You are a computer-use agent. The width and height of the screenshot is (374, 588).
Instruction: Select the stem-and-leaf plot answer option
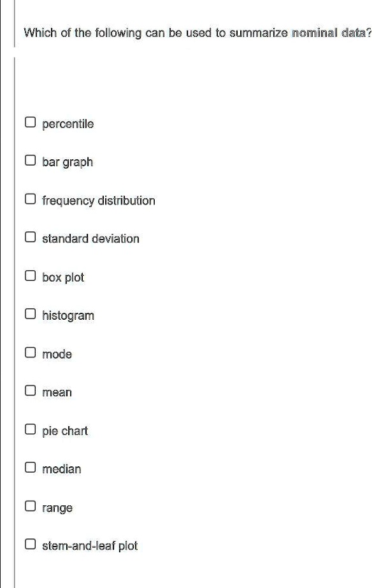pos(90,545)
